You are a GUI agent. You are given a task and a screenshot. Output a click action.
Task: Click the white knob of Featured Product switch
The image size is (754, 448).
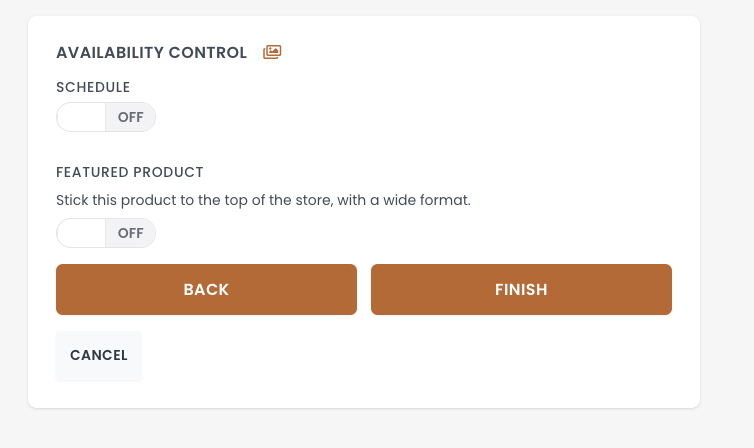coord(82,233)
